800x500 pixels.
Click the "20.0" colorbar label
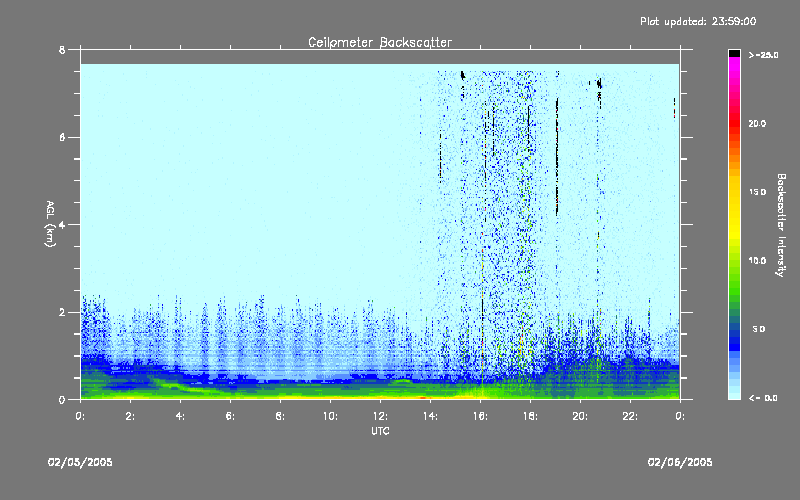[758, 124]
